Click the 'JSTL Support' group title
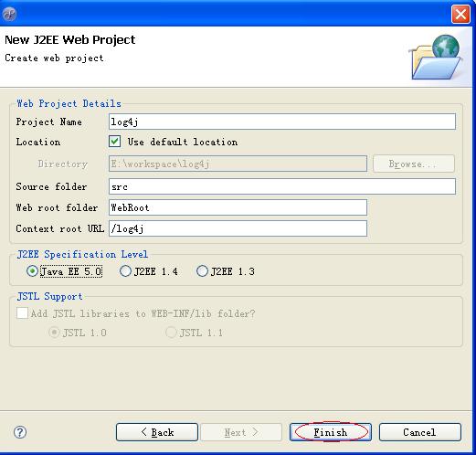Viewport: 476px width, 455px height. click(49, 296)
